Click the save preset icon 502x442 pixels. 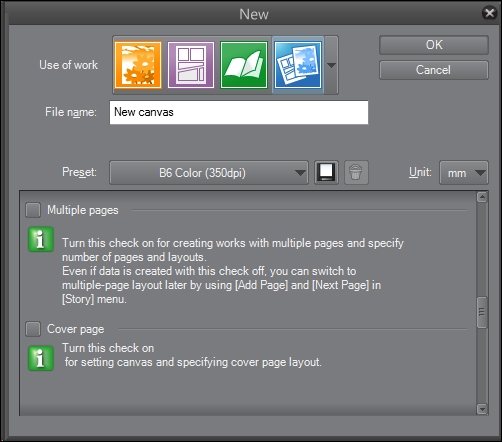326,172
